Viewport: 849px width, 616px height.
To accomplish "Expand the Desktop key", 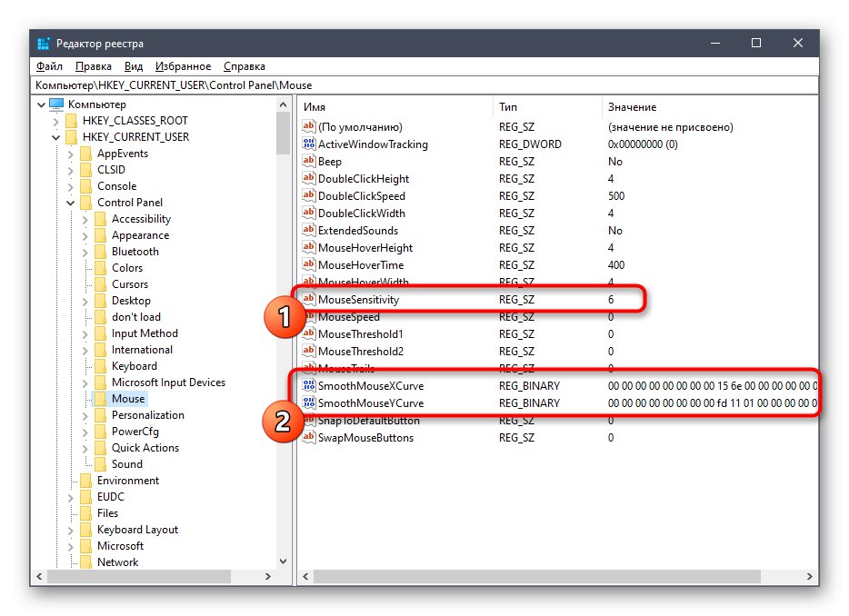I will [85, 302].
